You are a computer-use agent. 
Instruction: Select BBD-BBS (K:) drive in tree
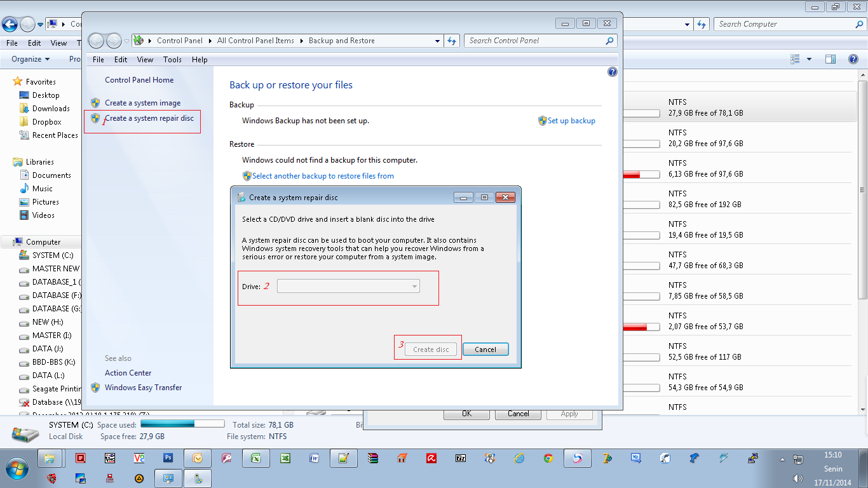53,362
